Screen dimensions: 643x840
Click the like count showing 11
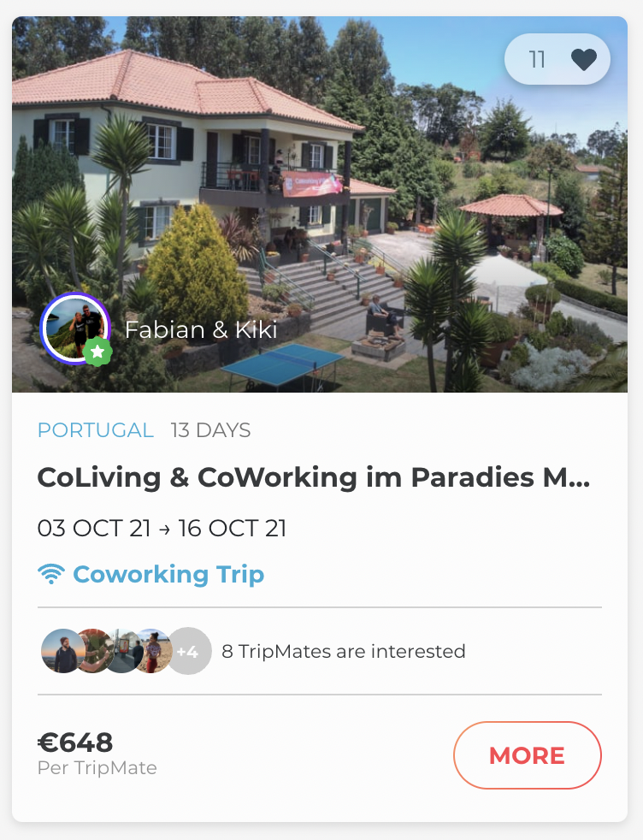click(537, 60)
